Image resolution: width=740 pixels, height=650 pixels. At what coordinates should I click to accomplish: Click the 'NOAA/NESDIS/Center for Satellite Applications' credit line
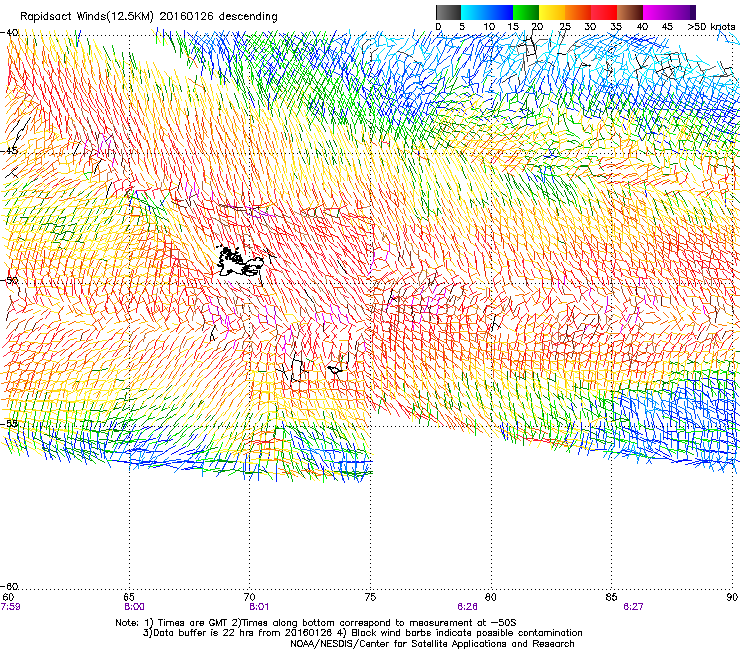(x=432, y=644)
